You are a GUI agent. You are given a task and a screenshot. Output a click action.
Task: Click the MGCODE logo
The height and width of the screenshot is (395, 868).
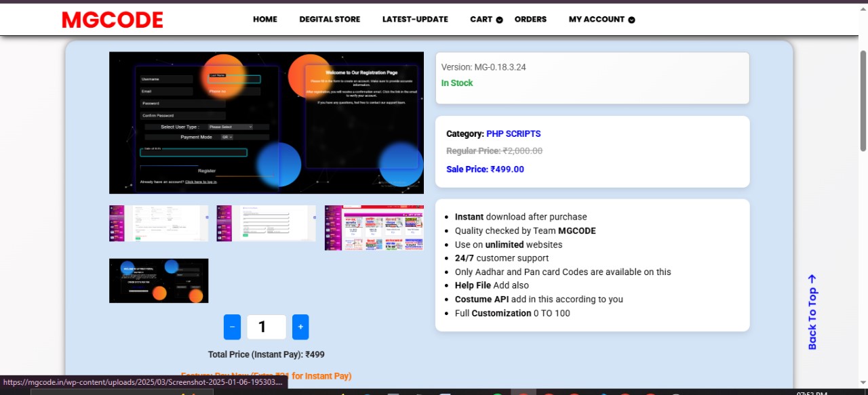tap(113, 20)
